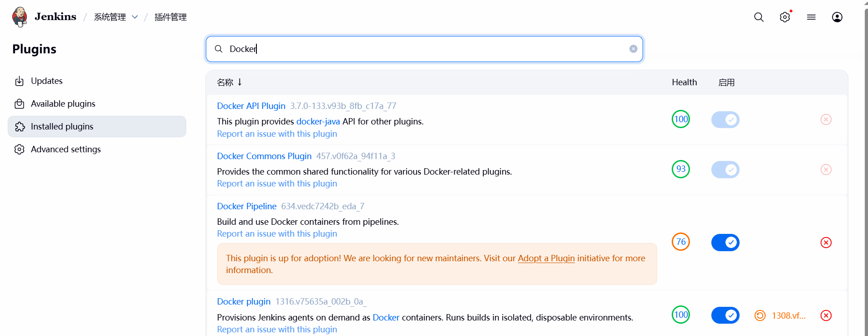Uninstall the Docker Pipeline plugin
Screen dimensions: 868x336
tap(826, 243)
